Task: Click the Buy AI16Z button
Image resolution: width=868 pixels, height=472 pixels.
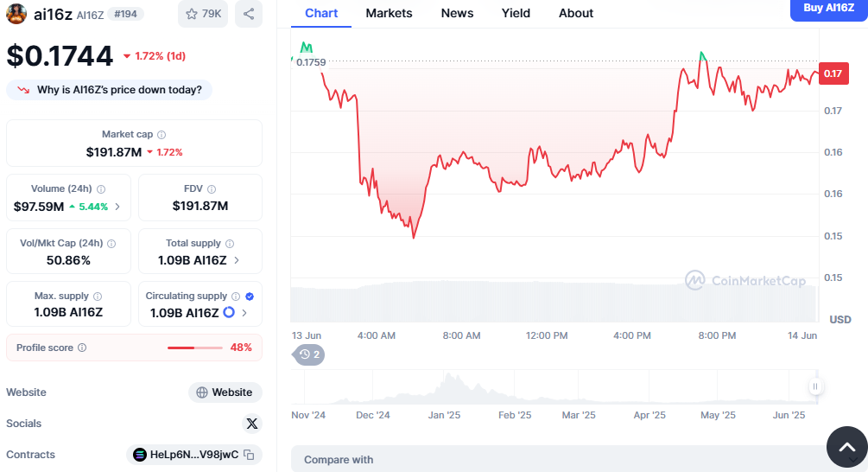Action: pos(828,9)
